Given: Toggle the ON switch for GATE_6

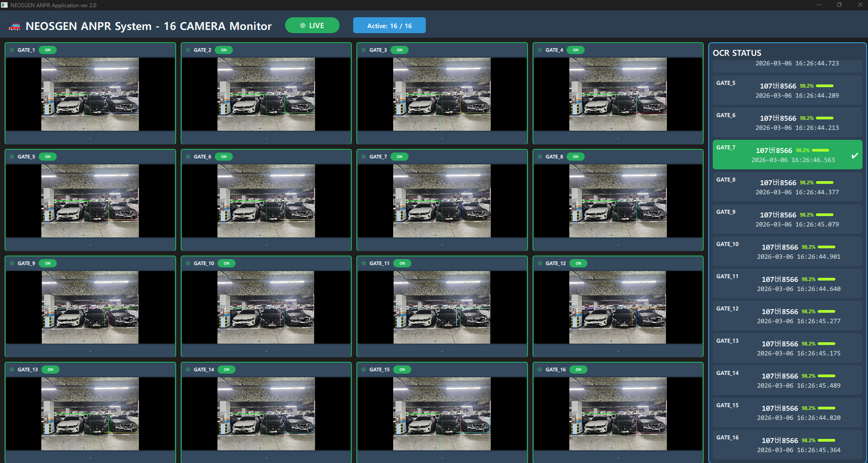Looking at the screenshot, I should click(x=223, y=157).
